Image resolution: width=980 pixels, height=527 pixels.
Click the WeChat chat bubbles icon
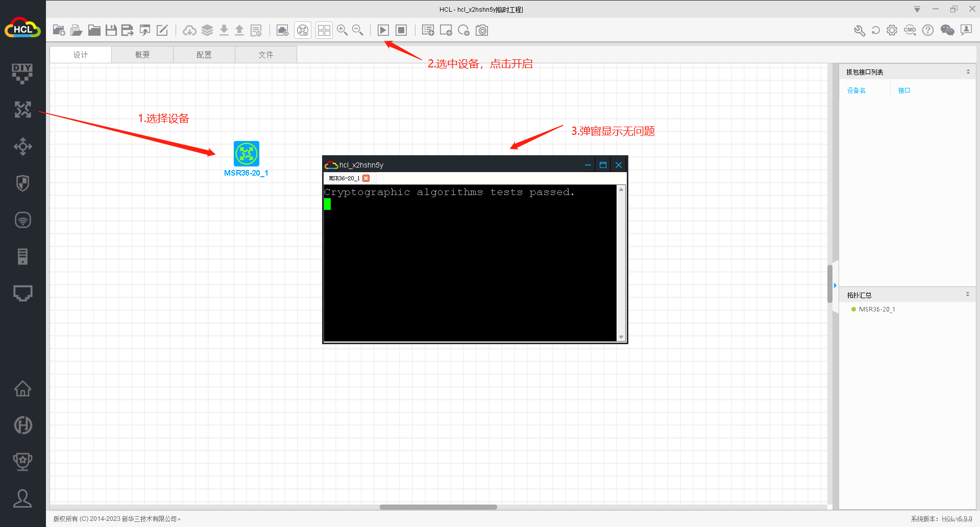pyautogui.click(x=947, y=31)
